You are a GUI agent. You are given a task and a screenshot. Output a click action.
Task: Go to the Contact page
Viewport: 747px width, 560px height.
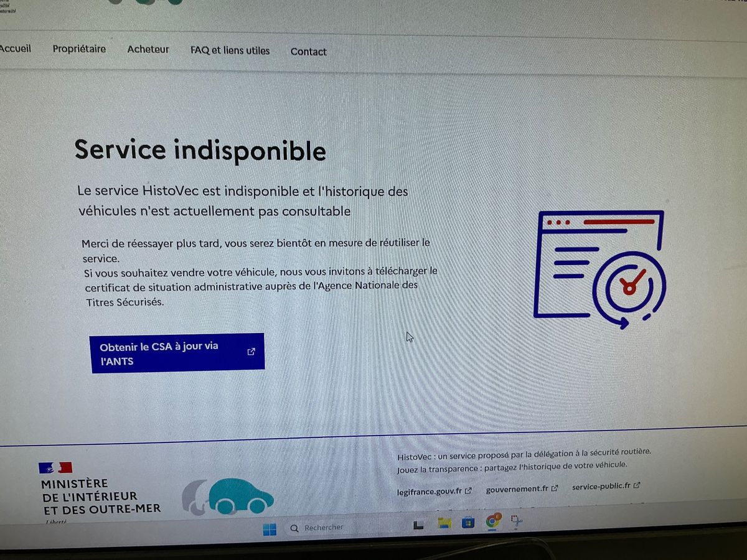click(x=309, y=52)
